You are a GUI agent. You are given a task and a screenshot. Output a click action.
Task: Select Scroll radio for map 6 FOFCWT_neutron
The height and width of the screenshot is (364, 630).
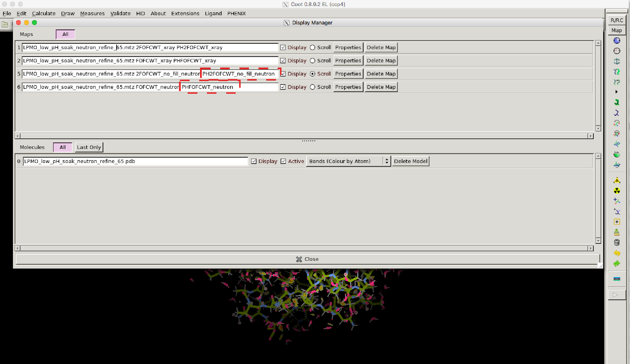coord(312,87)
